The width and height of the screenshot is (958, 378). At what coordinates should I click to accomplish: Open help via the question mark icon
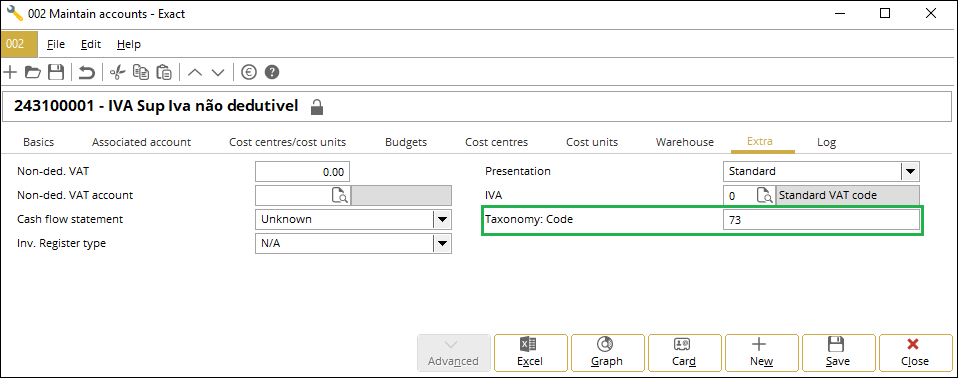tap(272, 72)
